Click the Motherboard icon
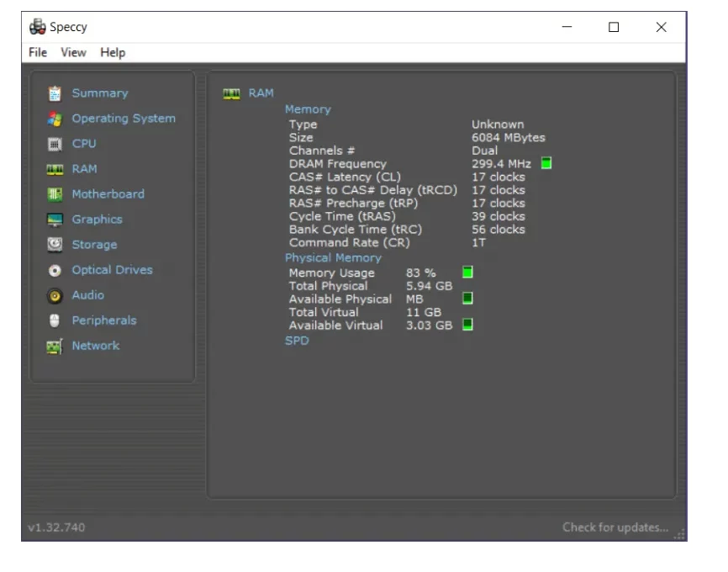The width and height of the screenshot is (728, 572). click(55, 194)
